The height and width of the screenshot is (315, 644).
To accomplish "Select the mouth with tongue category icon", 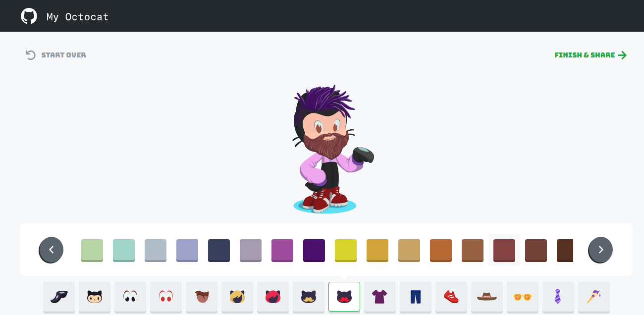I will coord(202,297).
